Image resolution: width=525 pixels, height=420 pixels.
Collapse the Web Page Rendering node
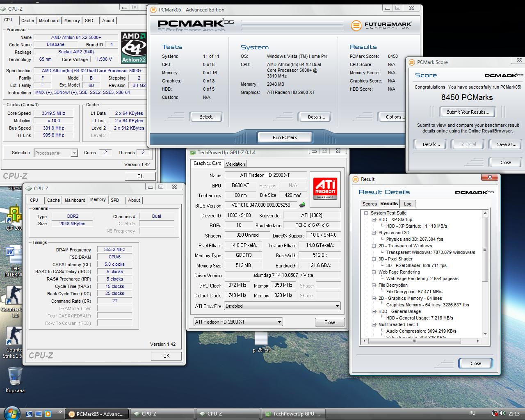374,272
